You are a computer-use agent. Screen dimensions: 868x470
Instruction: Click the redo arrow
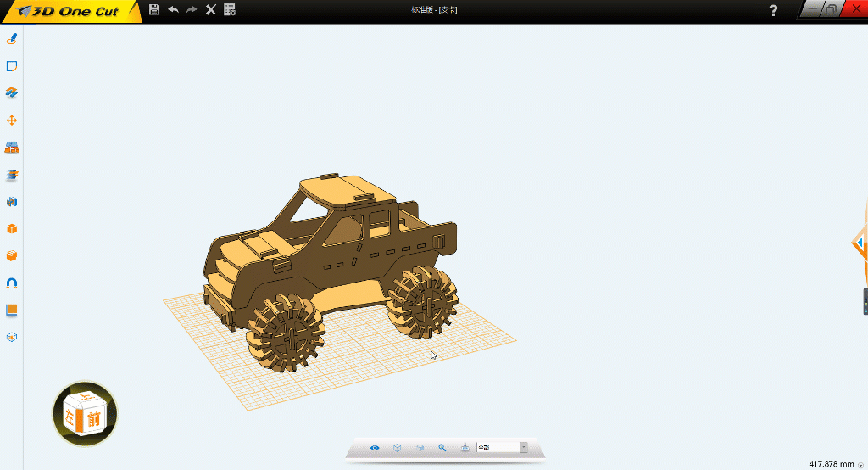pos(192,9)
